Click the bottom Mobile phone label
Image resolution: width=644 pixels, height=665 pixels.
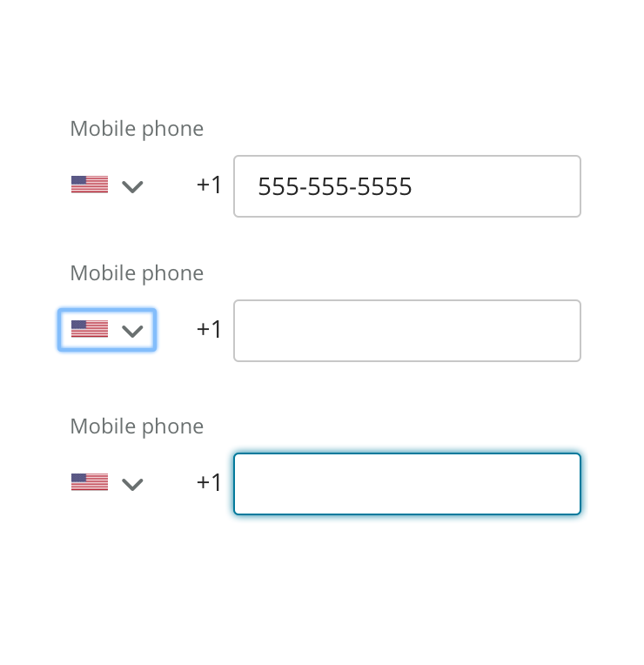[x=137, y=427]
